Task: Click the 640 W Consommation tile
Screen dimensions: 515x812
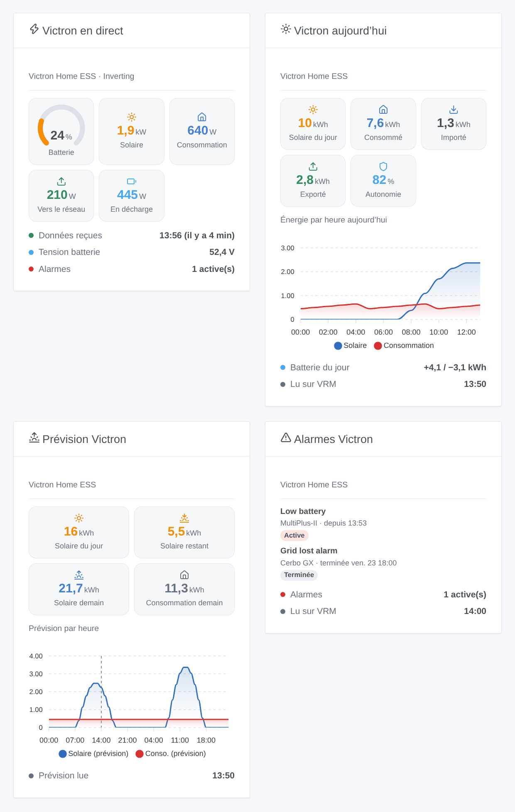Action: (202, 131)
